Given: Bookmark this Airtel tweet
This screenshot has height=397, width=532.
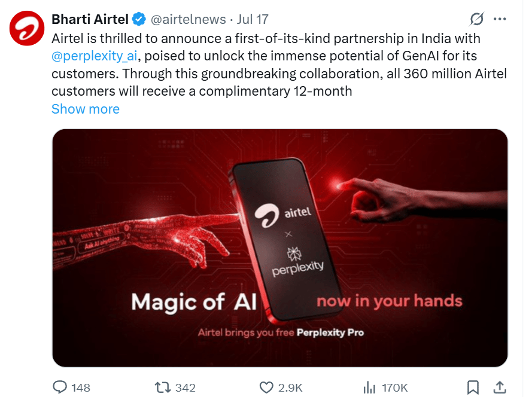Looking at the screenshot, I should click(x=473, y=387).
